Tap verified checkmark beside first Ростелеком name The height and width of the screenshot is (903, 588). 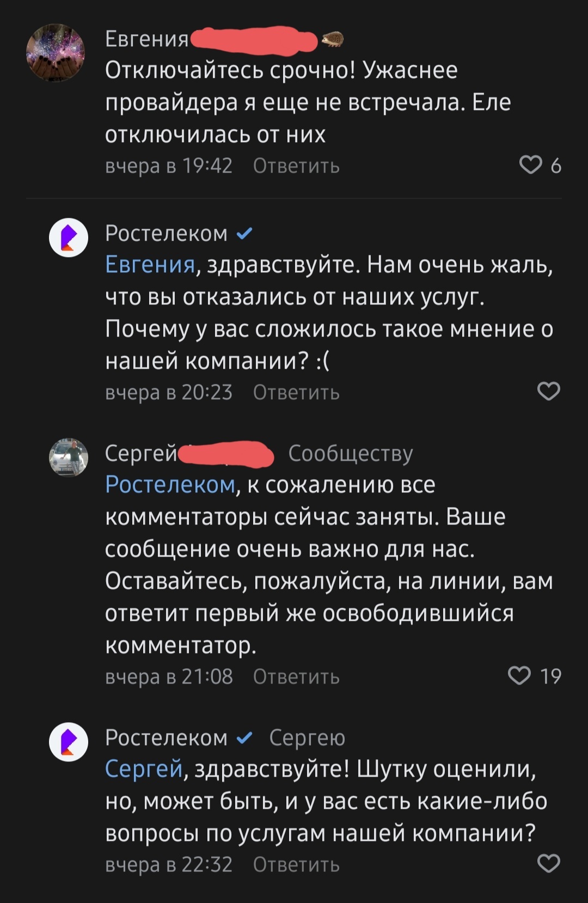pyautogui.click(x=244, y=234)
